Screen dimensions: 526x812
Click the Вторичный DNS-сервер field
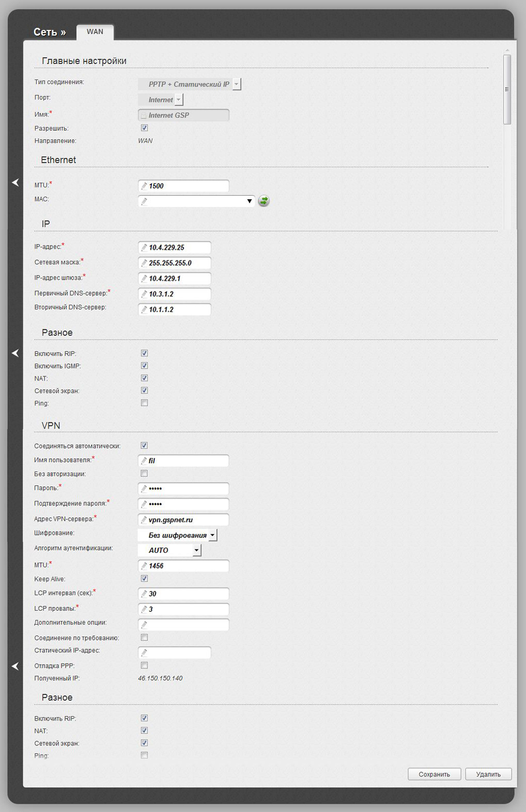point(175,310)
